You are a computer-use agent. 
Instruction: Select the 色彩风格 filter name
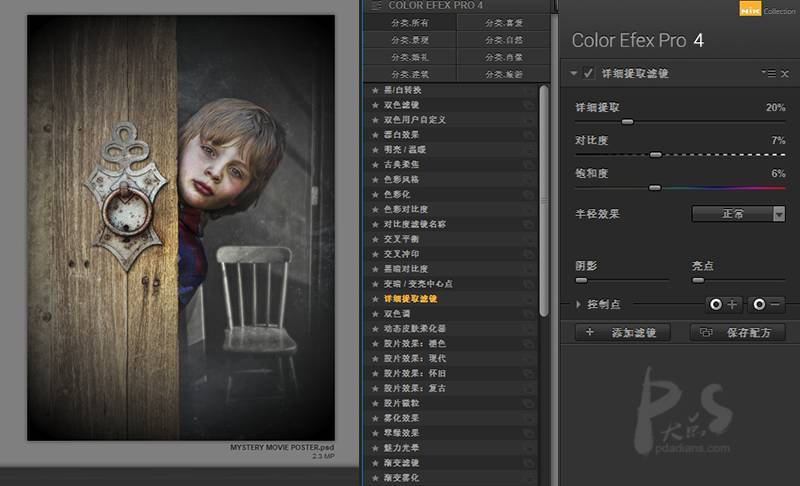pyautogui.click(x=401, y=180)
